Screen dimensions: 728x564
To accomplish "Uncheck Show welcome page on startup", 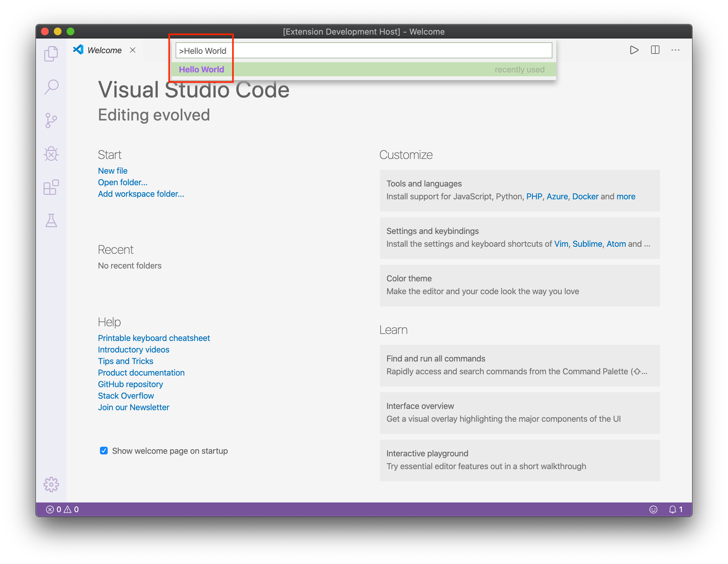I will click(x=104, y=451).
